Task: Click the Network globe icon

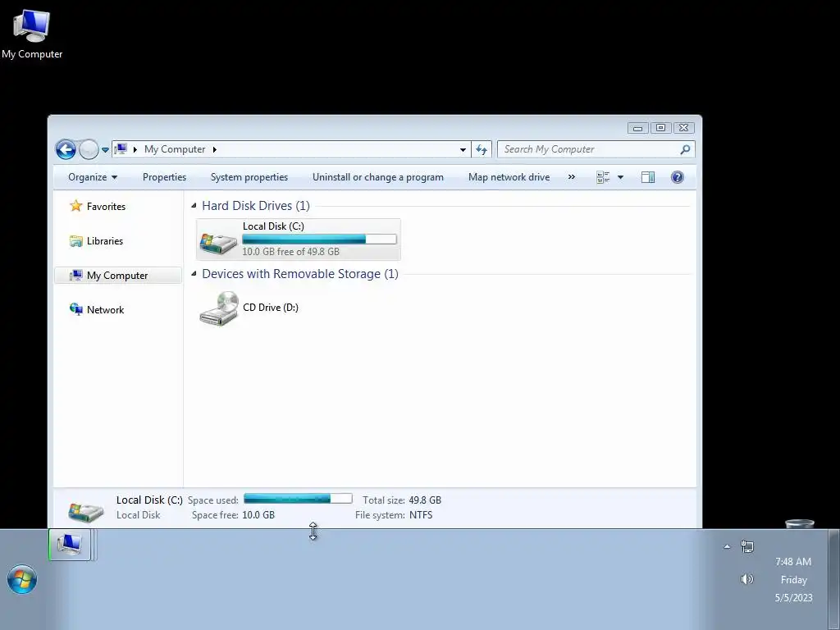Action: click(76, 309)
